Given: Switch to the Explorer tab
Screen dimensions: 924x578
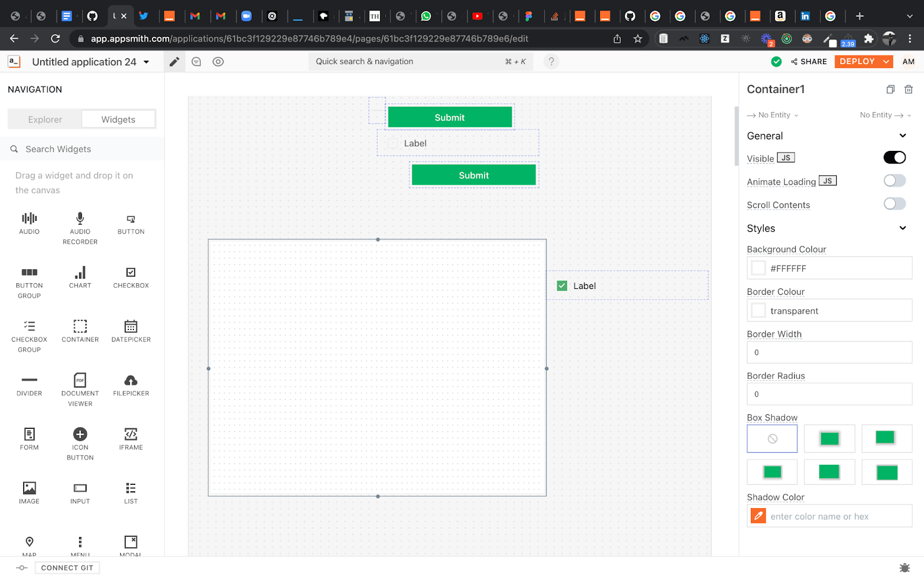Looking at the screenshot, I should [x=45, y=120].
